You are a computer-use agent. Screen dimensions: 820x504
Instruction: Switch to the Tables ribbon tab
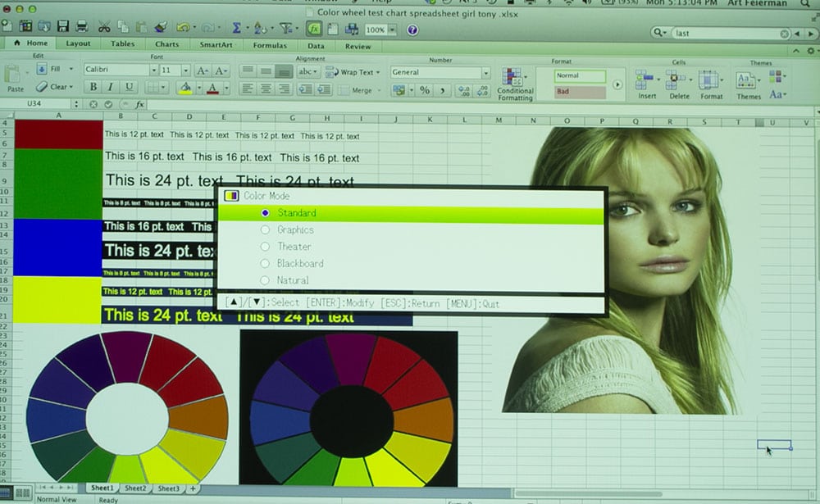coord(122,44)
